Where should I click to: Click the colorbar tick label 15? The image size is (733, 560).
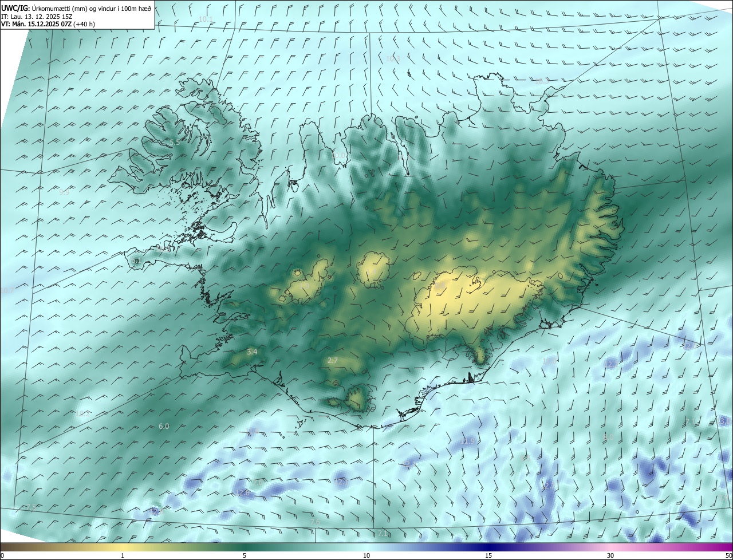tap(488, 555)
